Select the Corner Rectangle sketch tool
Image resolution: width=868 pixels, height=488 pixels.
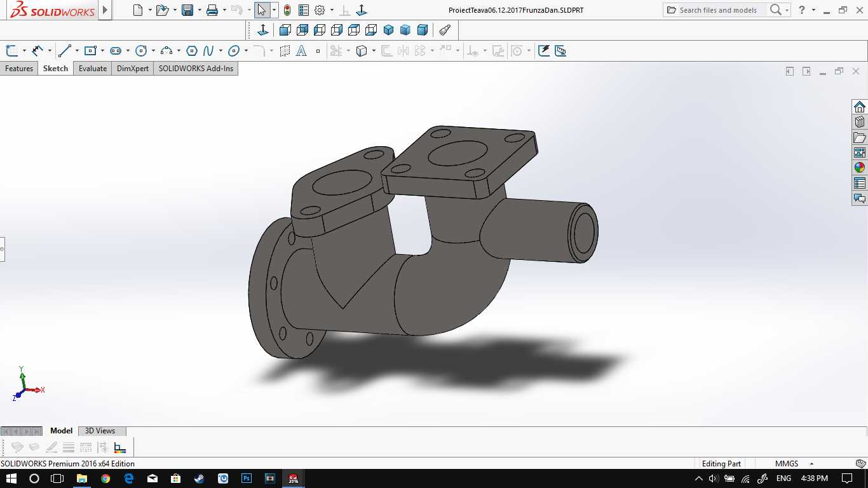click(90, 51)
